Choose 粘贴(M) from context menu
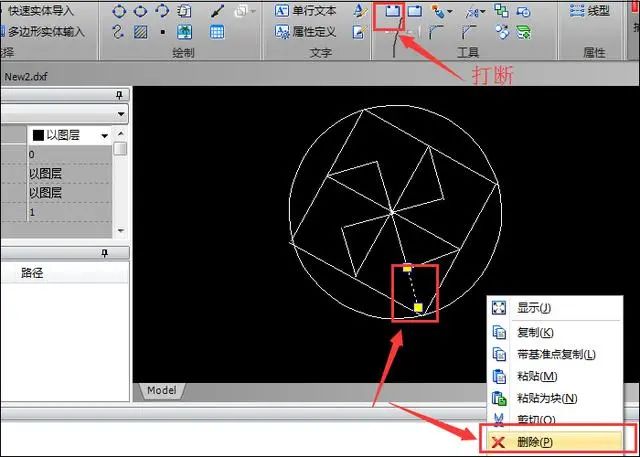The width and height of the screenshot is (640, 457). click(555, 376)
